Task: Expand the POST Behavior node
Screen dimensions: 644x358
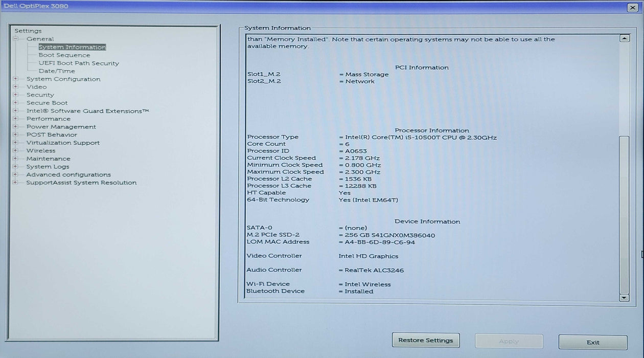Action: tap(16, 135)
